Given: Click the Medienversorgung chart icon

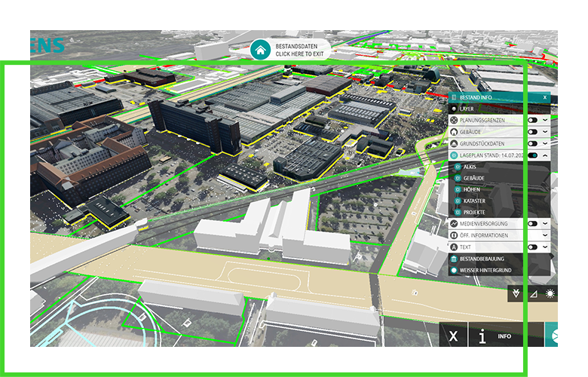Looking at the screenshot, I should tap(454, 224).
